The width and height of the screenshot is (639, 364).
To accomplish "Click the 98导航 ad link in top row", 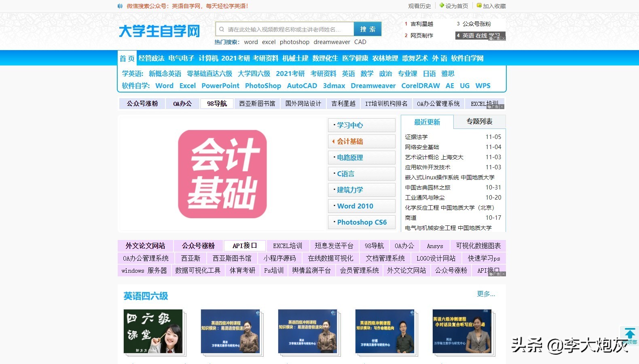I will [x=217, y=104].
